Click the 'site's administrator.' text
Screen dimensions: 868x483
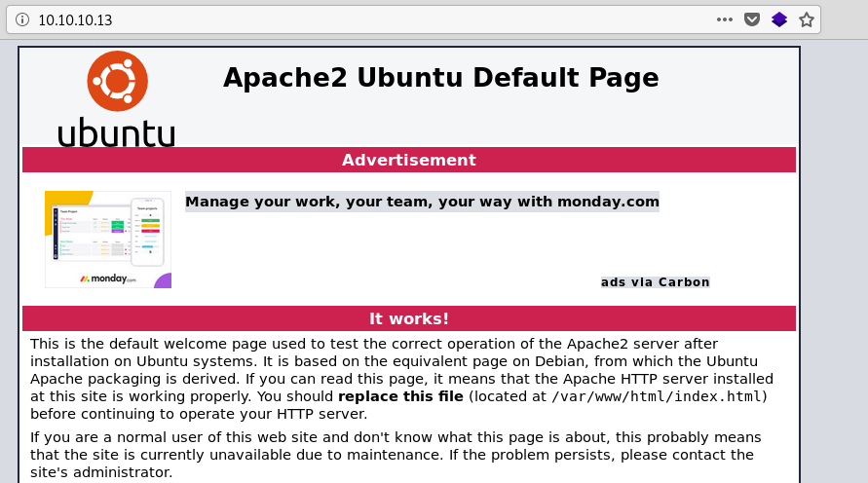[x=101, y=472]
